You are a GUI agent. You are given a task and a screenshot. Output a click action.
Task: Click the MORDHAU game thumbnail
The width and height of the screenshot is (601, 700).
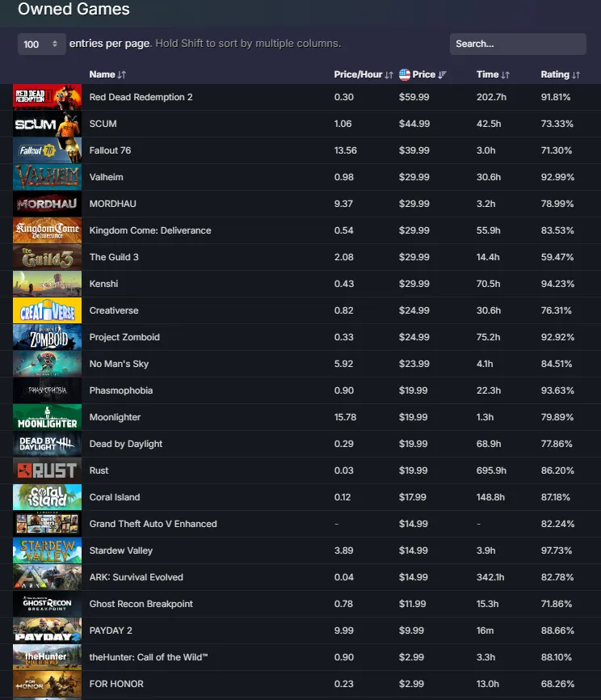coord(48,204)
